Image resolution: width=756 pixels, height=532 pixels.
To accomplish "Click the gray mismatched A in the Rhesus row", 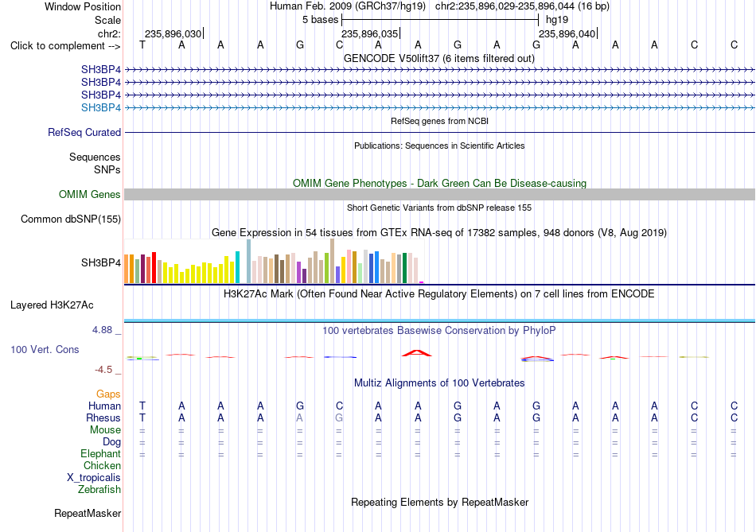I will [x=300, y=417].
